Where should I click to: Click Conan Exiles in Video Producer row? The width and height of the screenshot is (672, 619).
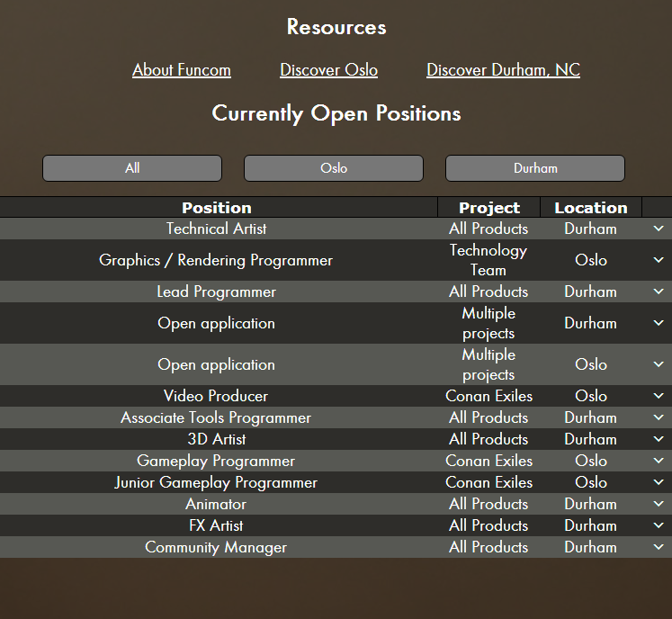[x=488, y=396]
